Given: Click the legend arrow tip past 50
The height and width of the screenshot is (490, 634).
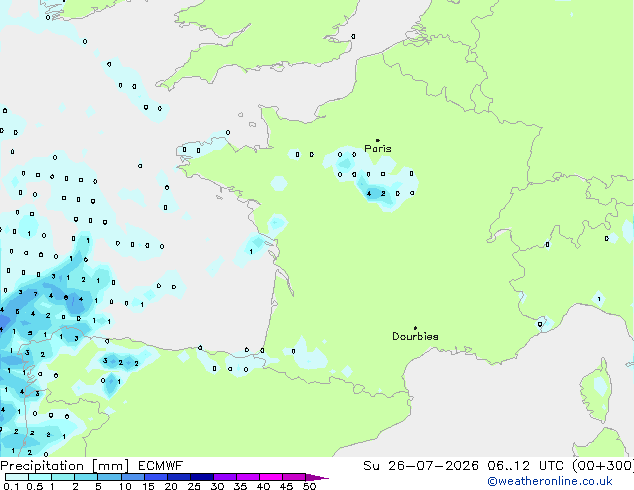Looking at the screenshot, I should pos(317,477).
